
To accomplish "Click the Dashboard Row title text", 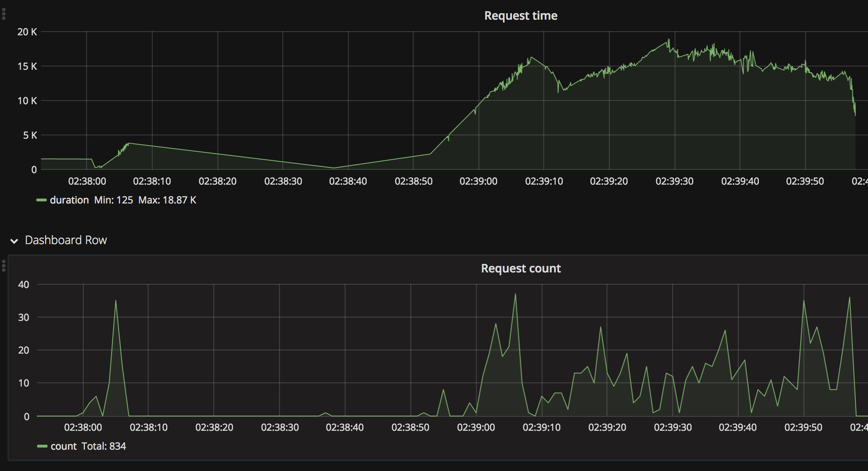I will pos(66,240).
